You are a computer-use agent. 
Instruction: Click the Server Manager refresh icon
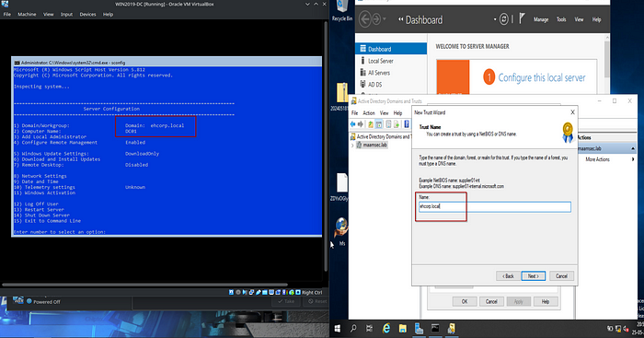pos(503,19)
